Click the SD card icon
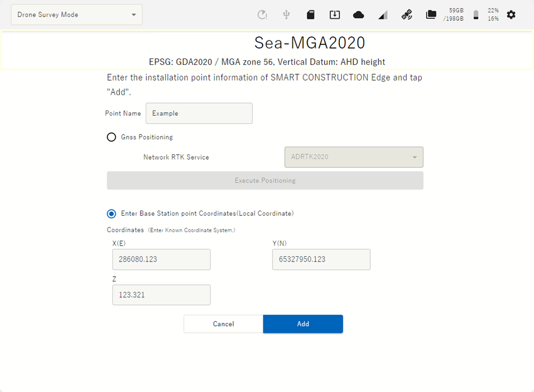534x392 pixels. pyautogui.click(x=311, y=15)
